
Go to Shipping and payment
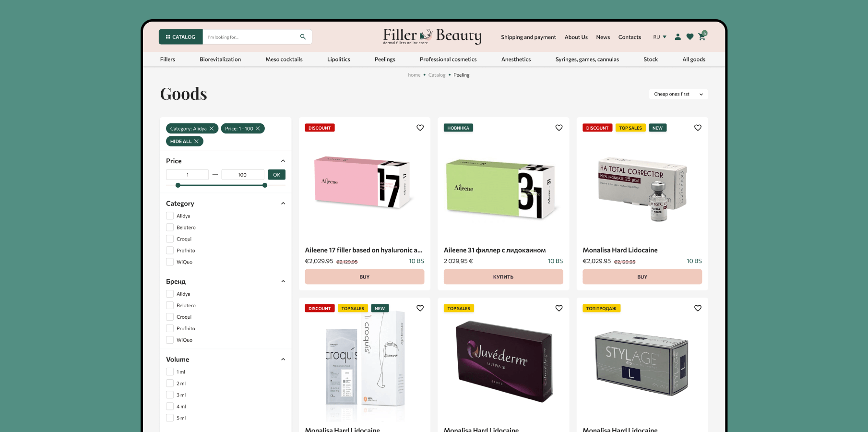coord(528,37)
